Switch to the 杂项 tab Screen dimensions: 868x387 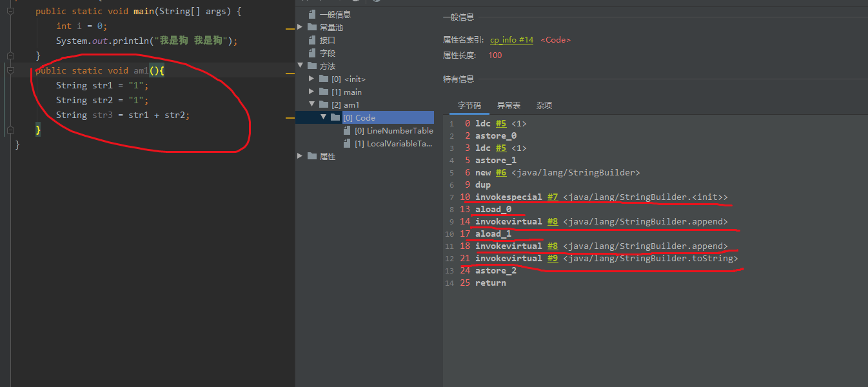[544, 105]
